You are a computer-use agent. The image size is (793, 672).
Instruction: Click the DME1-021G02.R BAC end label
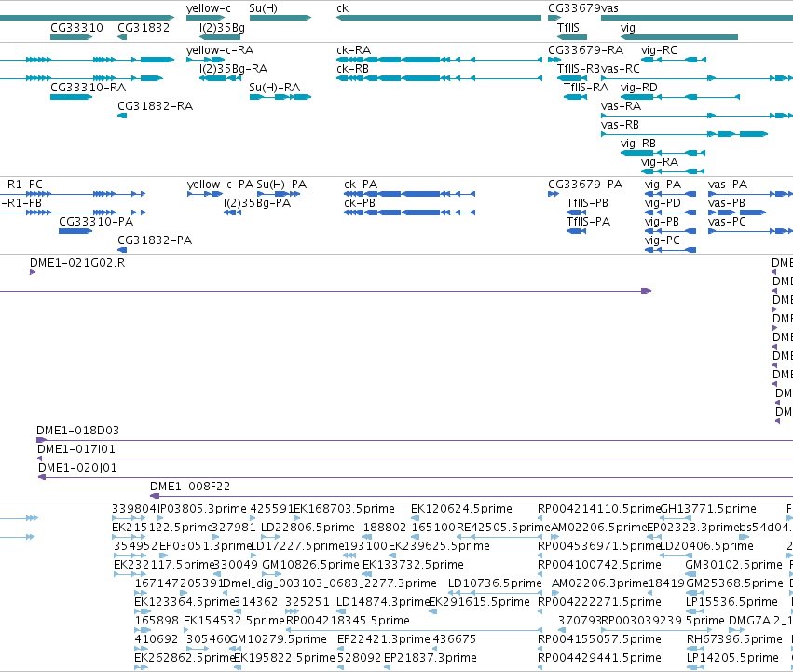77,263
